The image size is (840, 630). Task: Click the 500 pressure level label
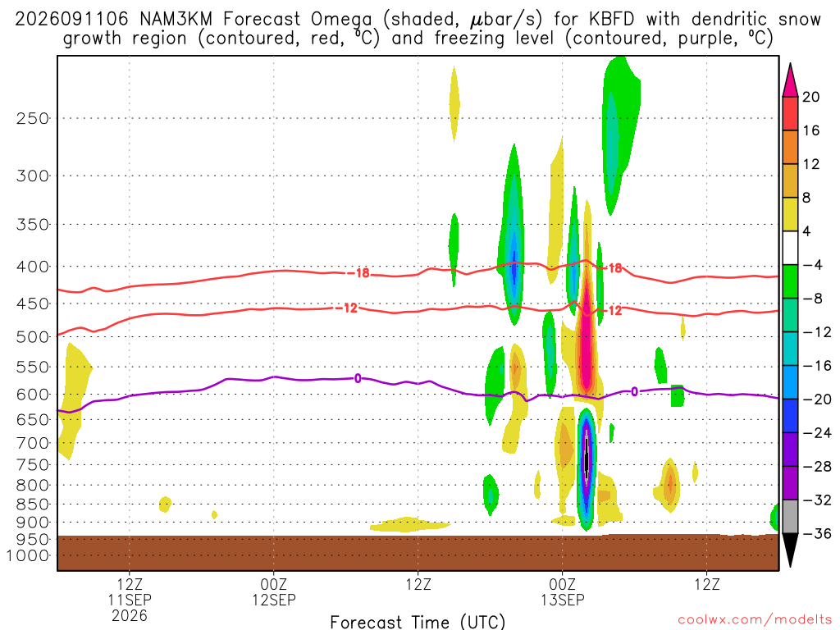pos(33,337)
